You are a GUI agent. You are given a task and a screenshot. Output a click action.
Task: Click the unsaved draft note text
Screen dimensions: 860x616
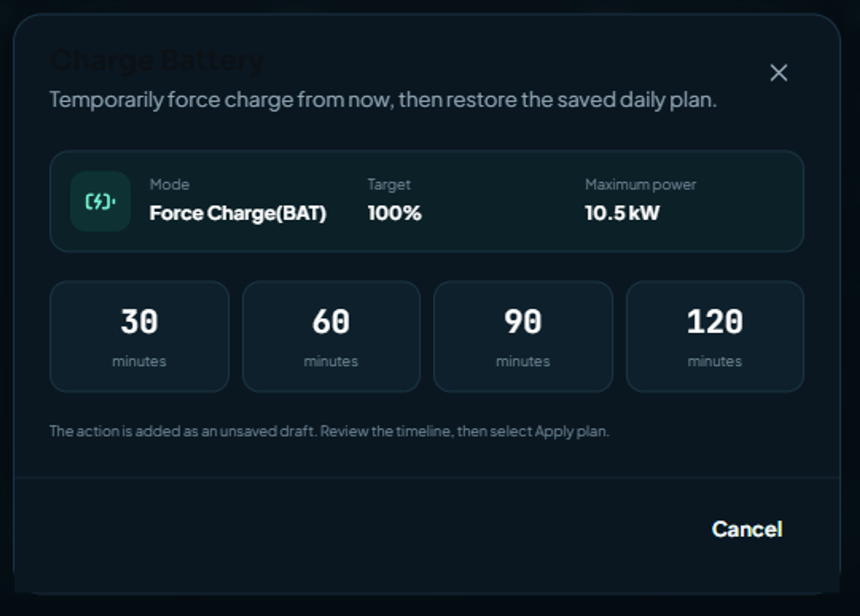(329, 432)
